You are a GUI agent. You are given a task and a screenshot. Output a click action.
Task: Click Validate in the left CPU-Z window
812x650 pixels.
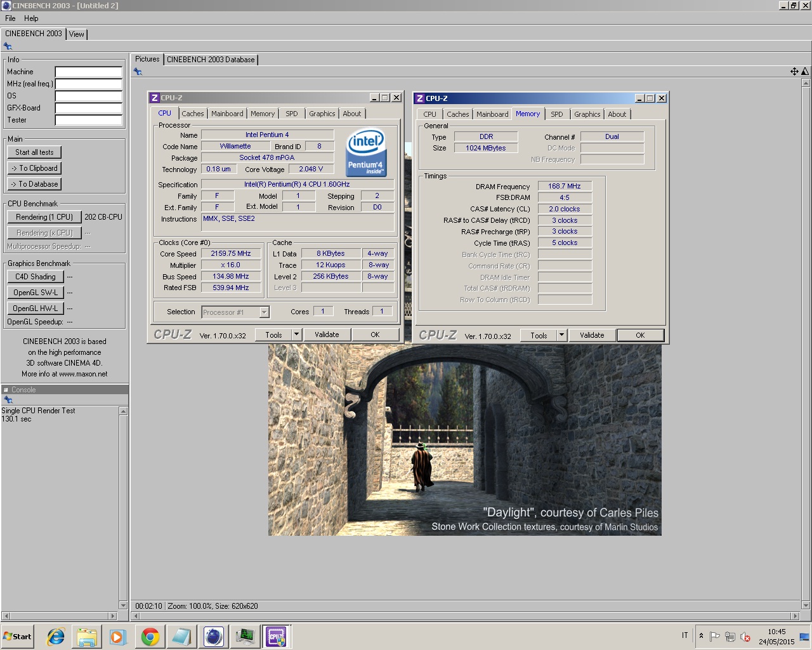[327, 335]
